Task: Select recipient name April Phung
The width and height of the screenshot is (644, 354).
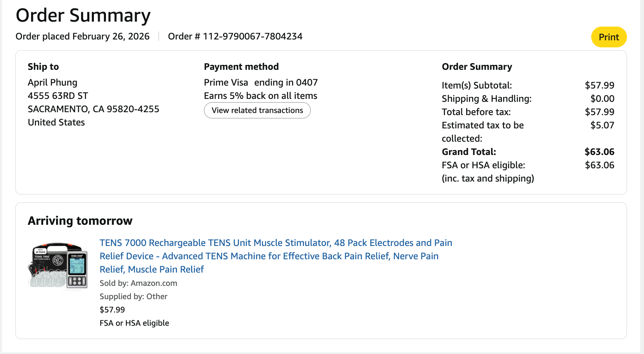Action: pyautogui.click(x=52, y=83)
